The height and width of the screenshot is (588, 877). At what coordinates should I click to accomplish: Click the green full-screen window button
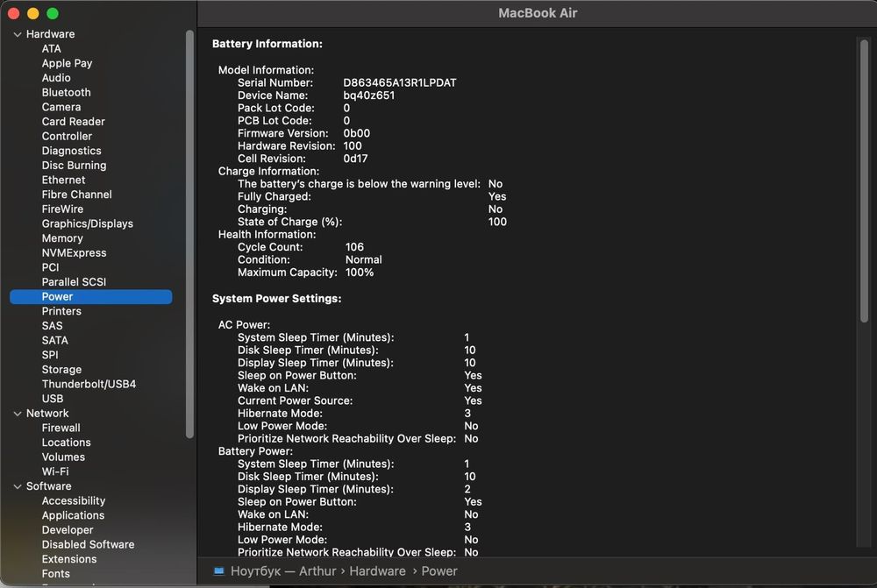(x=53, y=13)
